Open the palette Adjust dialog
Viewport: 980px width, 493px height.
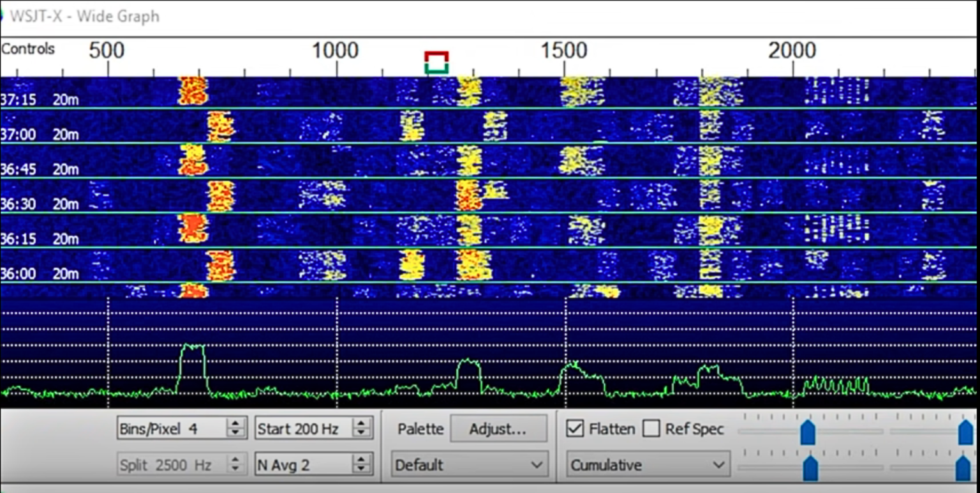[x=498, y=429]
